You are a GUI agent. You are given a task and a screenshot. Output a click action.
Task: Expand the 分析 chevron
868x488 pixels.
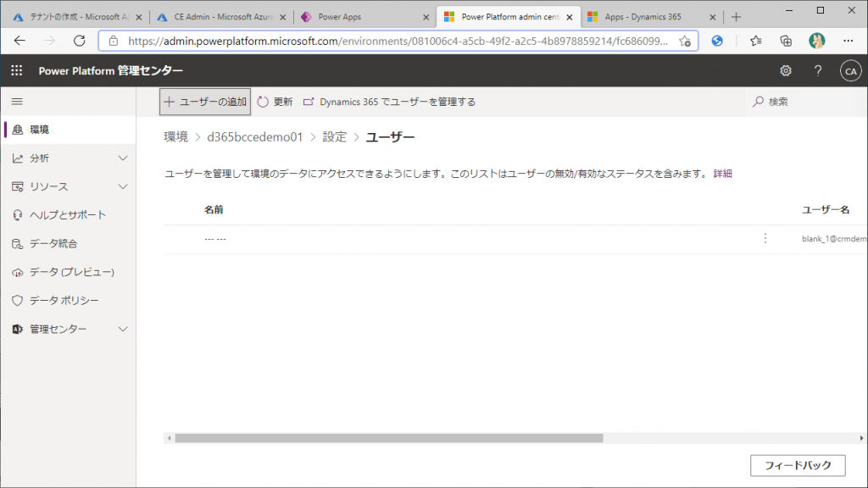point(123,158)
